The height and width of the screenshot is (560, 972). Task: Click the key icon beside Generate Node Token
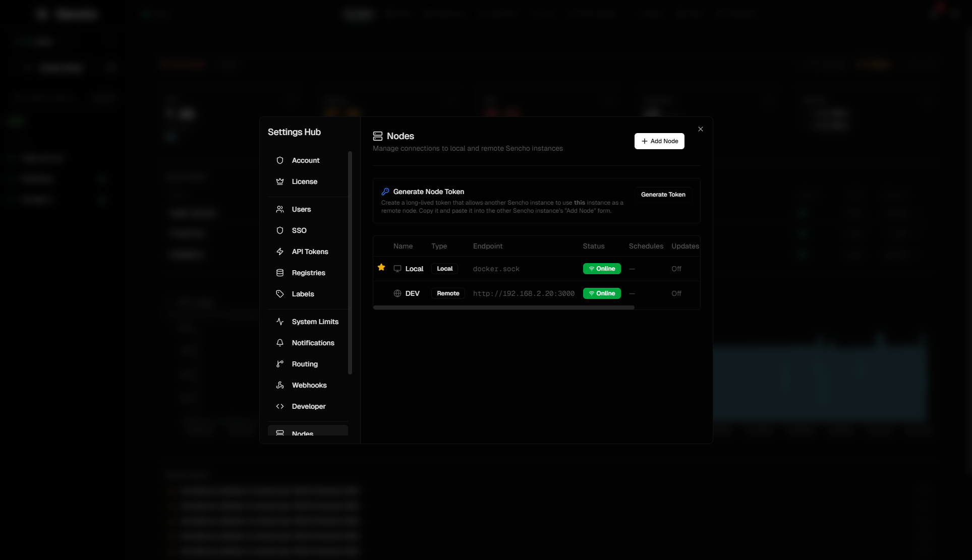coord(385,192)
